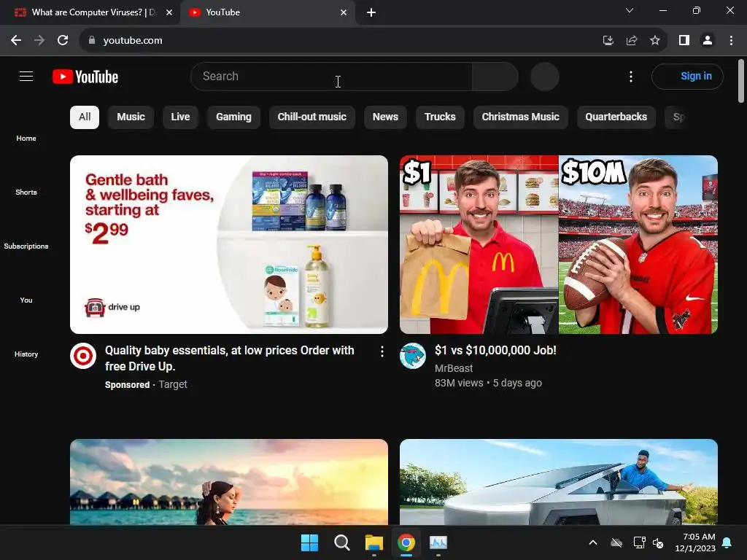Screen dimensions: 747x560
Task: Click the Sign in button
Action: 687,76
